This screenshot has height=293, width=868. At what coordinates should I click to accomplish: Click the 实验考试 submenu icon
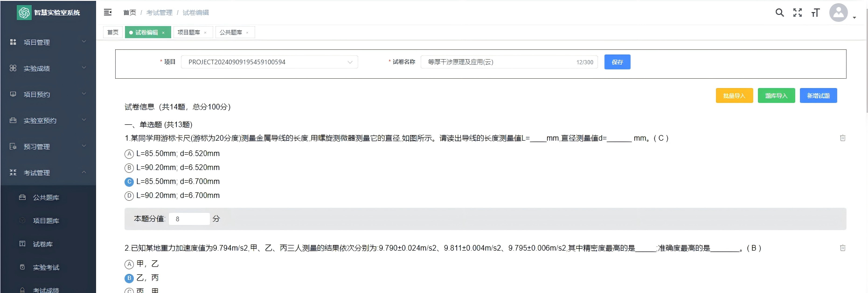[22, 267]
